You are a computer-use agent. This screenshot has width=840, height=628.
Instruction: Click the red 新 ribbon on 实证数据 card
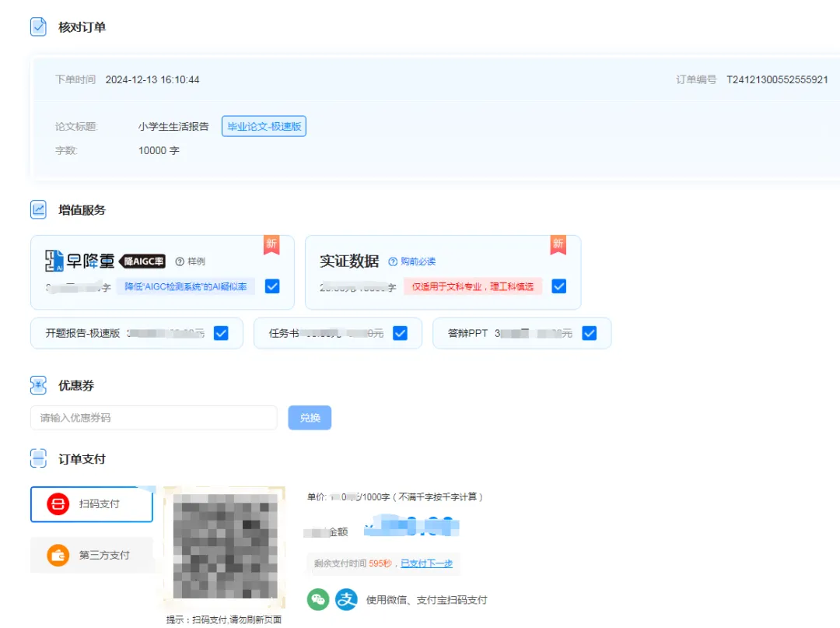[x=558, y=245]
